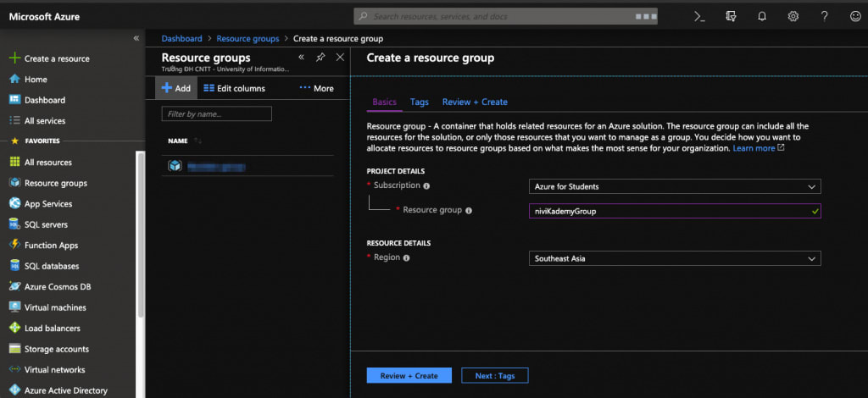Open the Learn more link
Image resolution: width=868 pixels, height=398 pixels.
[759, 148]
